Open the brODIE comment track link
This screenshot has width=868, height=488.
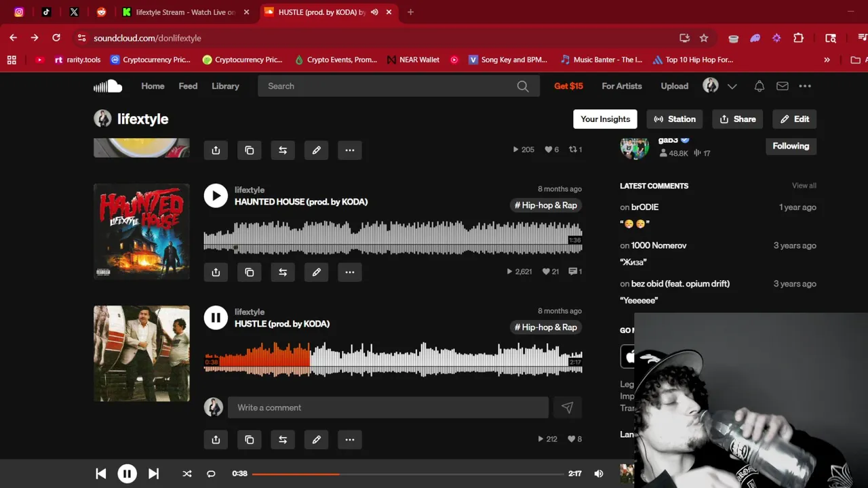(x=645, y=207)
